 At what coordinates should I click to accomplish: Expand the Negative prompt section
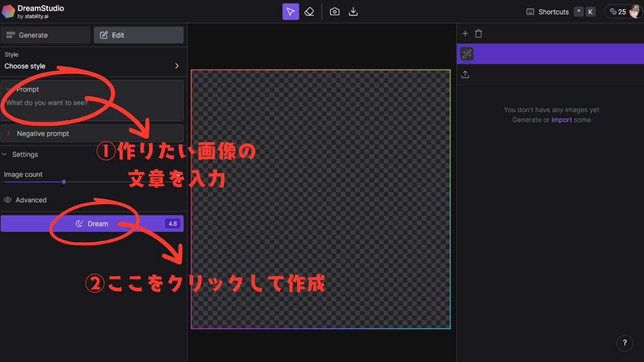coord(92,133)
